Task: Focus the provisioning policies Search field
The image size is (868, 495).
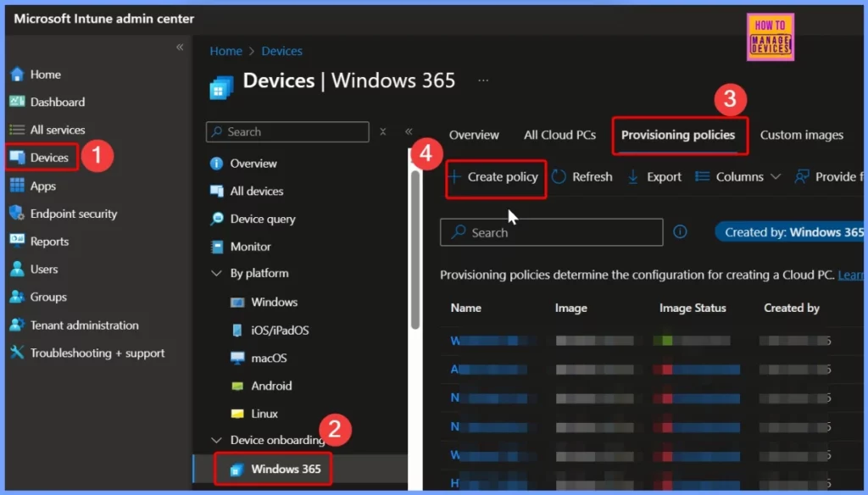Action: 551,232
